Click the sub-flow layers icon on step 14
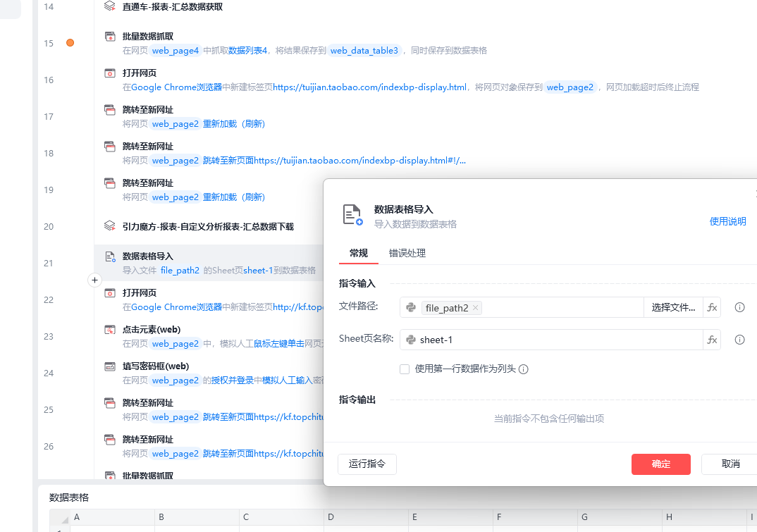 tap(110, 6)
